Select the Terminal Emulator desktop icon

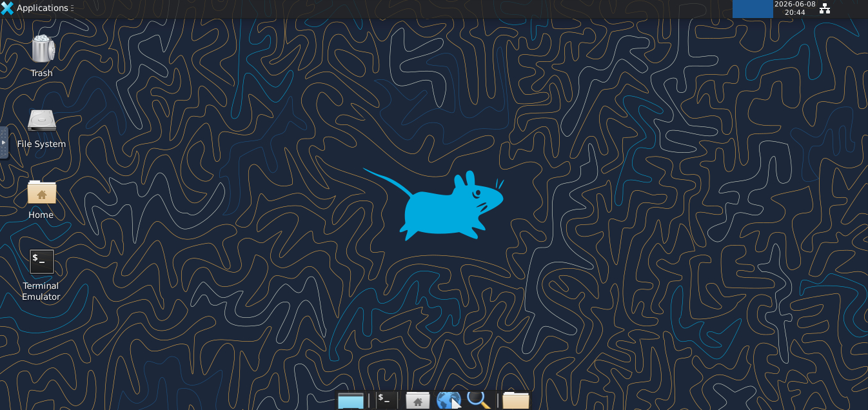[42, 262]
